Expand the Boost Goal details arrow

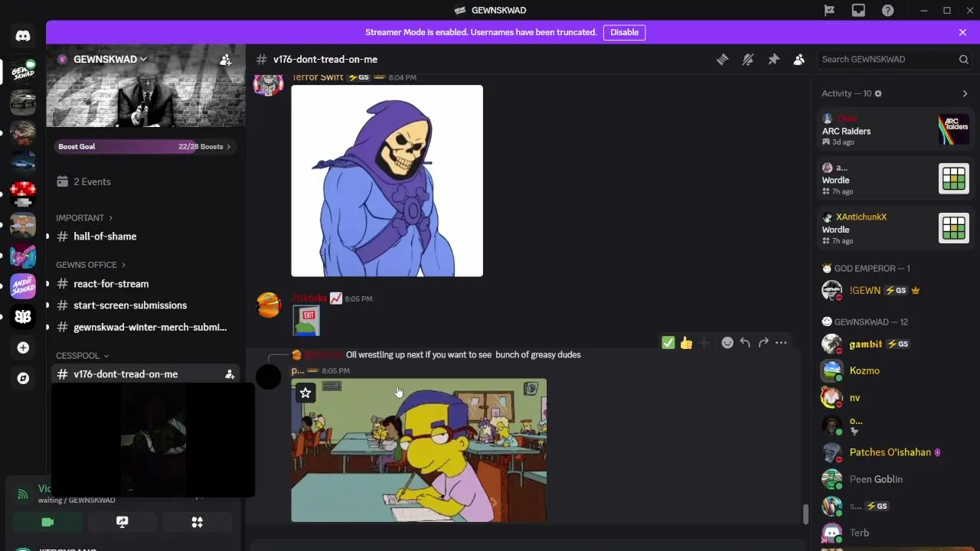pos(228,146)
